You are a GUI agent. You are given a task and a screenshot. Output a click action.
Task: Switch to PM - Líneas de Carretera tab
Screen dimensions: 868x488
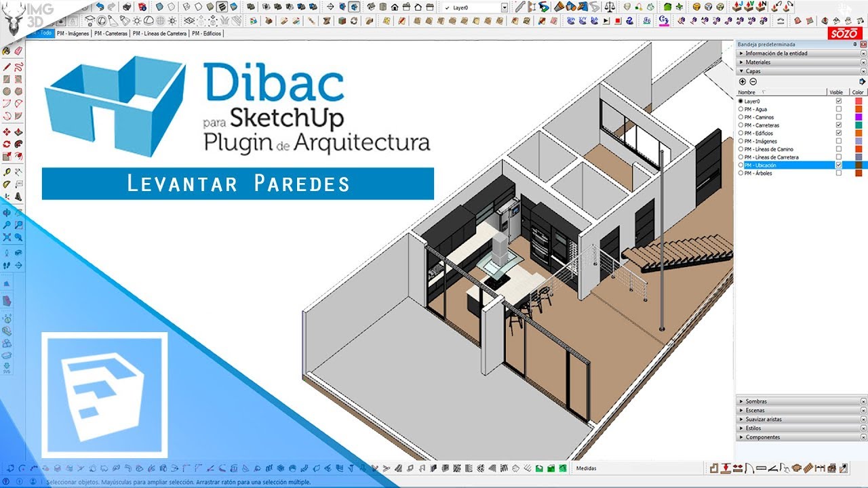[x=159, y=33]
